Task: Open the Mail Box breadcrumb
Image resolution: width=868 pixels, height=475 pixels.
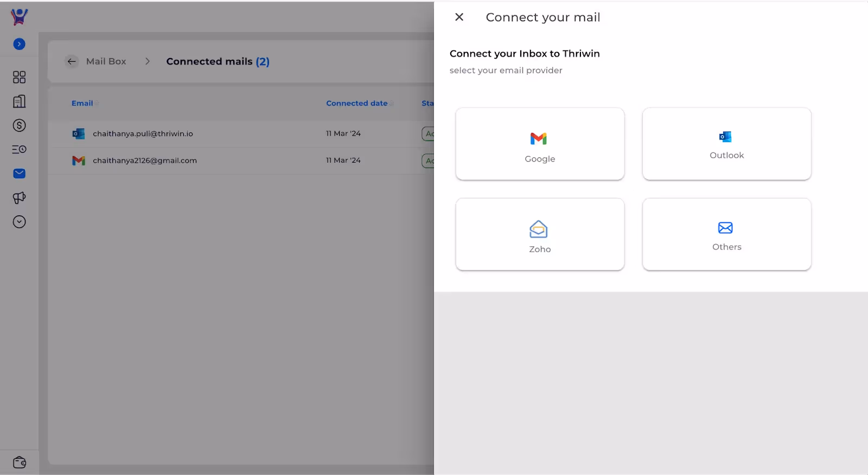Action: [106, 61]
